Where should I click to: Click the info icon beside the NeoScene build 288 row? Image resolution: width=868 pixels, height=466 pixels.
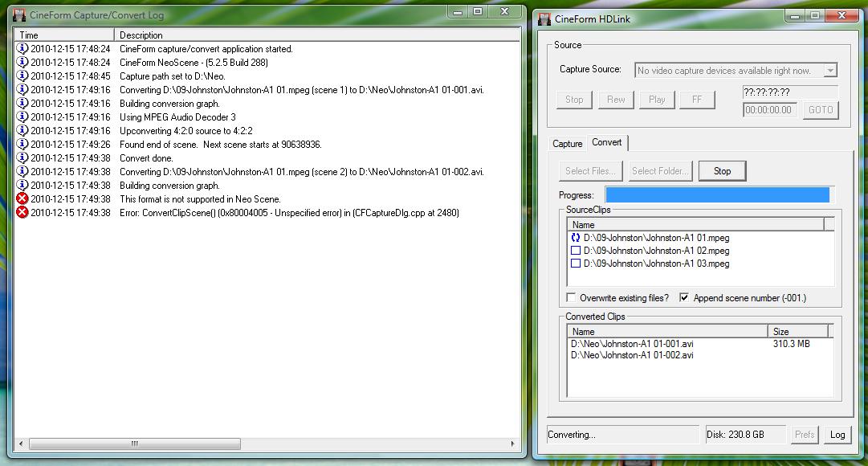point(22,62)
